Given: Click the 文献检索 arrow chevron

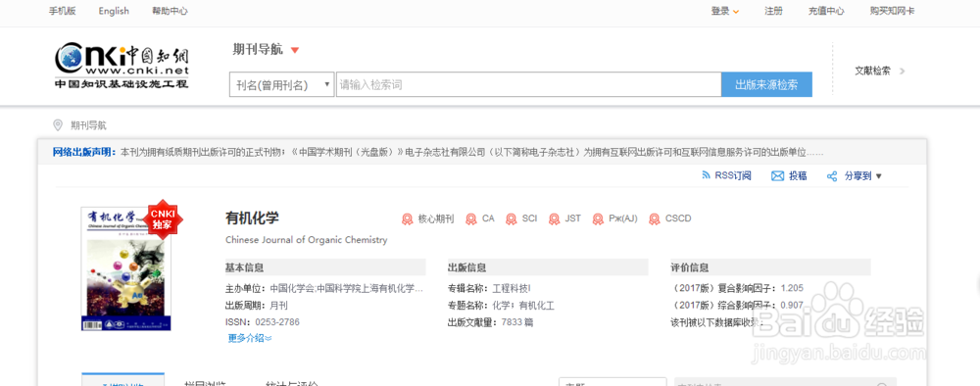Looking at the screenshot, I should tap(902, 72).
